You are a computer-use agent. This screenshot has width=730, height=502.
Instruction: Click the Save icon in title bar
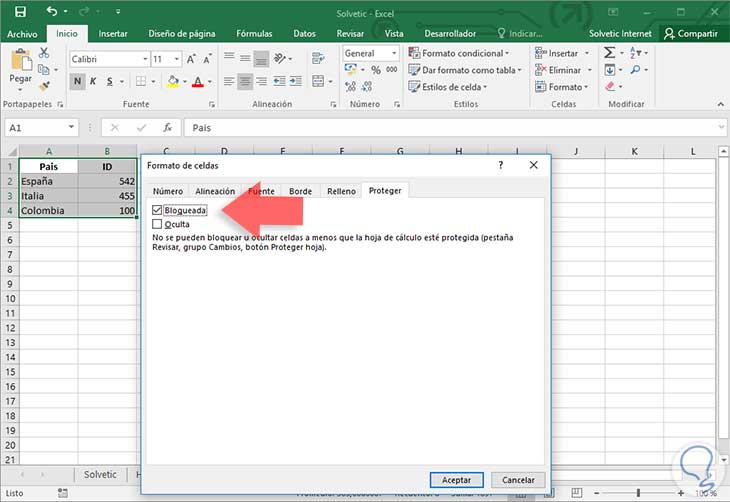click(x=20, y=11)
